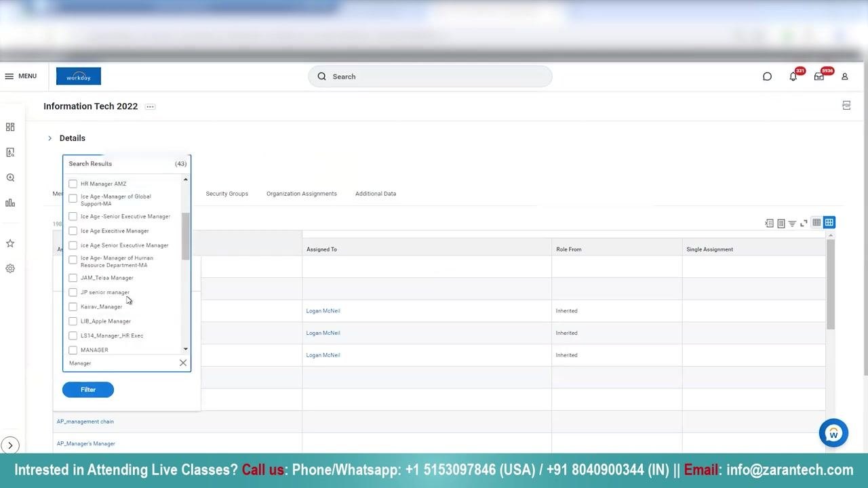Screen dimensions: 868x488
Task: Open the inbox tray with 9936 badge
Action: pos(820,76)
